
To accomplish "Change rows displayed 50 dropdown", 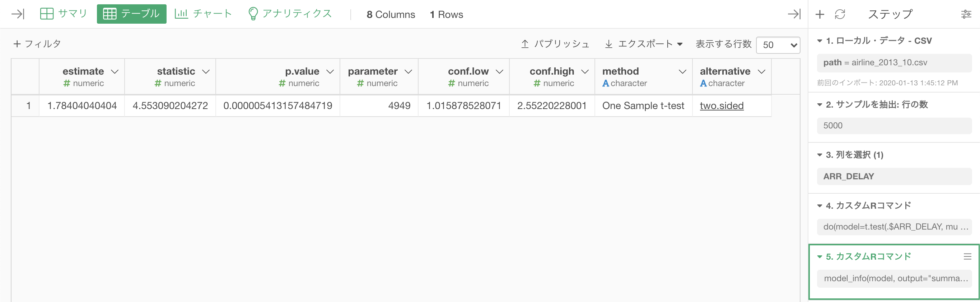I will [x=778, y=45].
